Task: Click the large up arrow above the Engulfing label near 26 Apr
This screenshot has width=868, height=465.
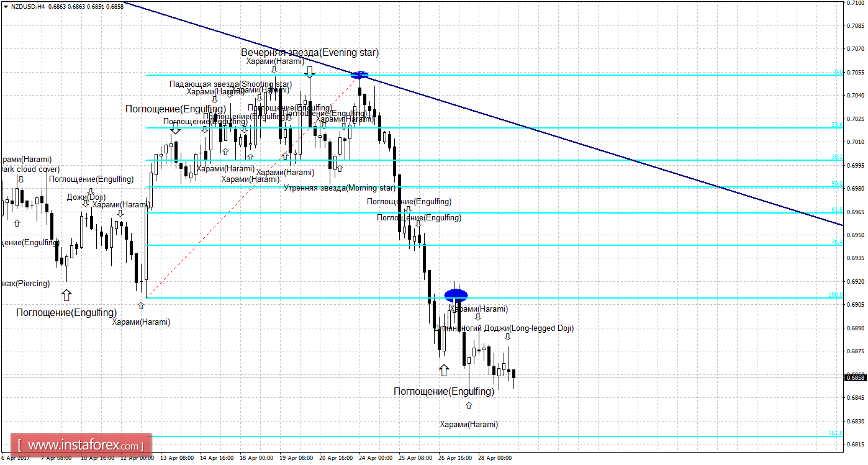Action: point(443,371)
